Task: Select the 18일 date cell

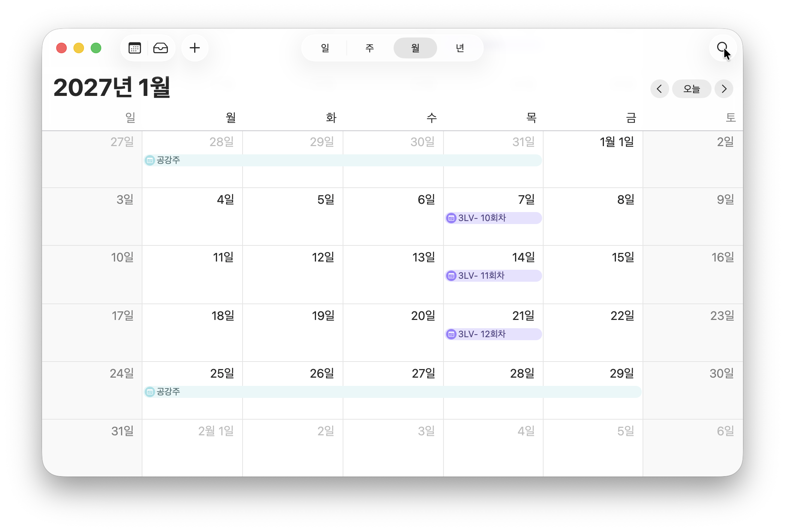Action: (192, 333)
